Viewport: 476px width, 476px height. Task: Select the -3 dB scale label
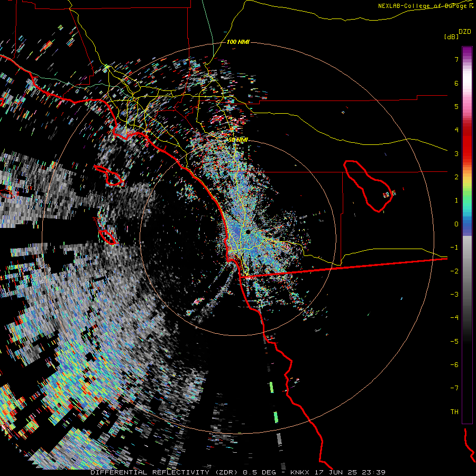point(454,294)
